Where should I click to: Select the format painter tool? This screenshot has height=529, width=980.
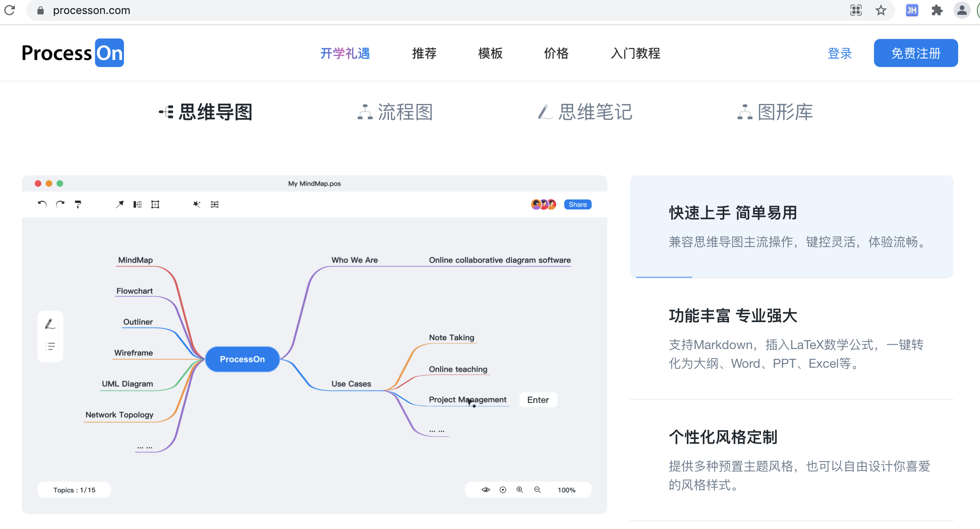coord(78,204)
